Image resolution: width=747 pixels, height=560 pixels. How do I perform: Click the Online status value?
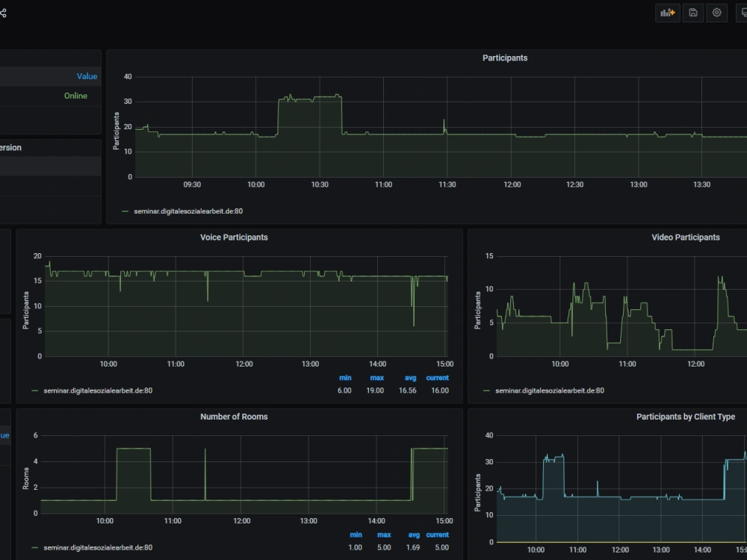pos(75,96)
